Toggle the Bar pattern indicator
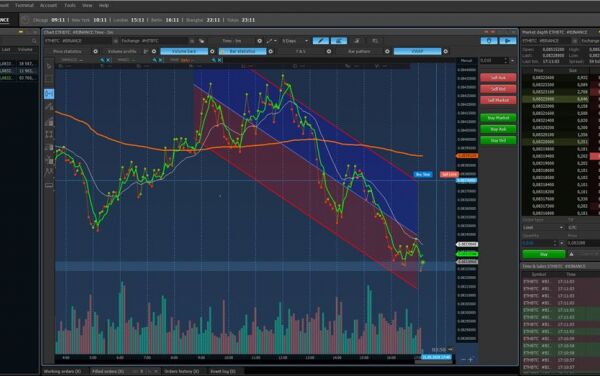This screenshot has height=376, width=600. point(359,51)
